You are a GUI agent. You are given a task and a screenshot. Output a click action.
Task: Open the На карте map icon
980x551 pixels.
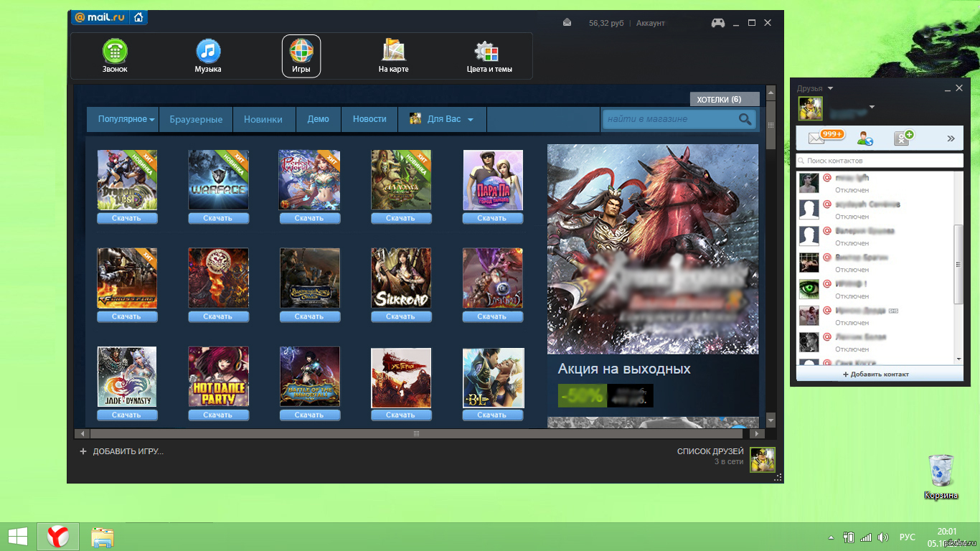(x=393, y=52)
